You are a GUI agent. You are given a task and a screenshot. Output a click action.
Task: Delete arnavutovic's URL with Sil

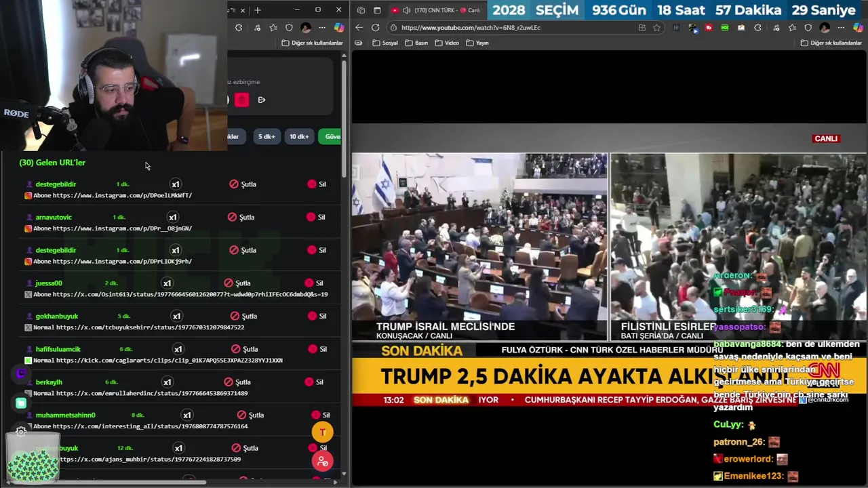pyautogui.click(x=316, y=217)
